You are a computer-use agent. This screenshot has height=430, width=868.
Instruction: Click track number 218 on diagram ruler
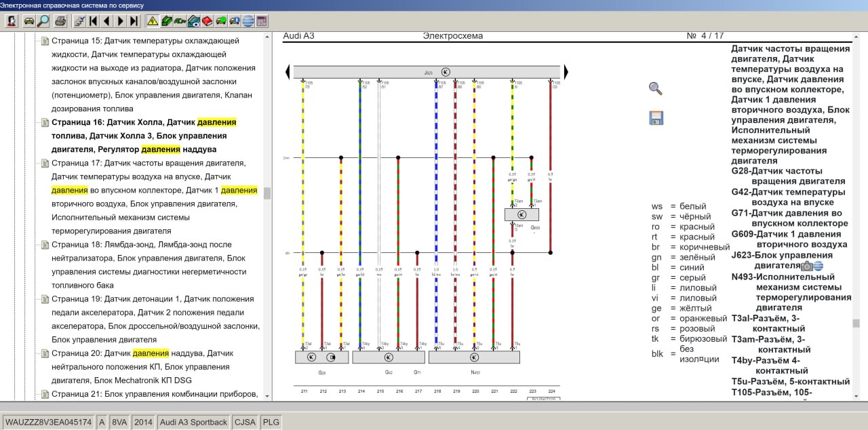437,391
